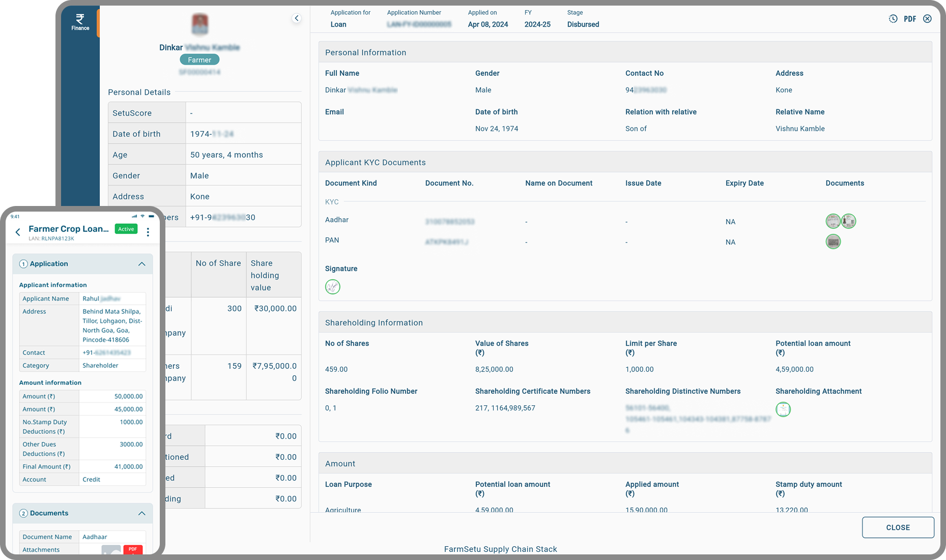Open the Shareholding Attachment file

(783, 409)
